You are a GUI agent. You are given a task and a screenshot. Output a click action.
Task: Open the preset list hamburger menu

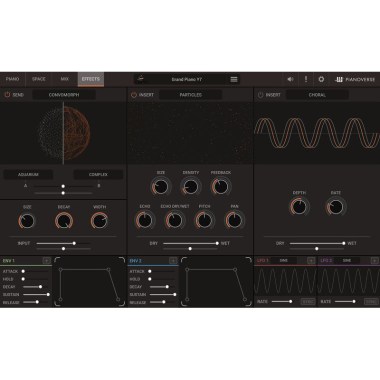coord(234,79)
